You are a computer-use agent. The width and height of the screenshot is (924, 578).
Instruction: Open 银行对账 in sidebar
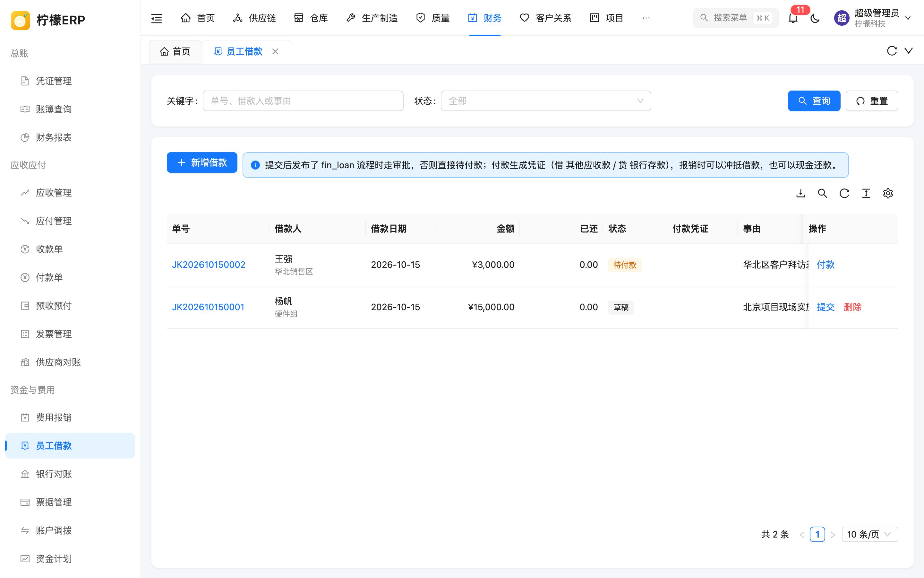[x=70, y=474]
